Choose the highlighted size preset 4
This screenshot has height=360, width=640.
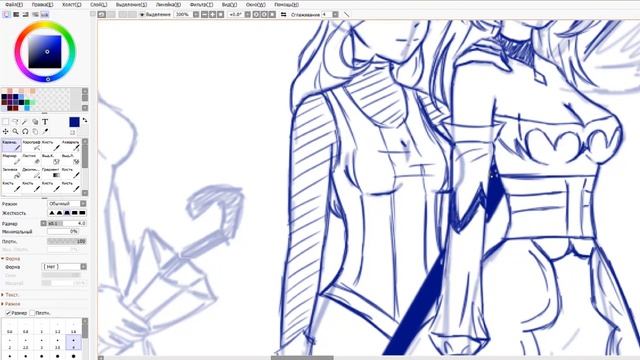pos(73,343)
